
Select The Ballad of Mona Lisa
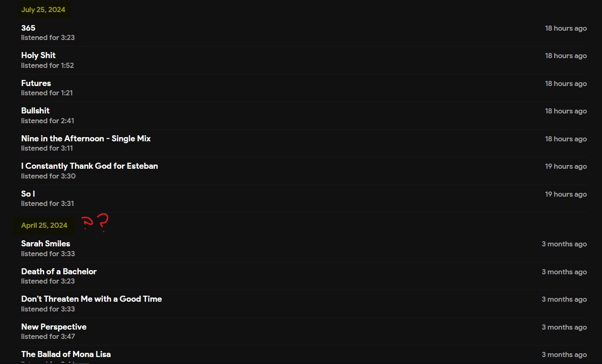[66, 354]
